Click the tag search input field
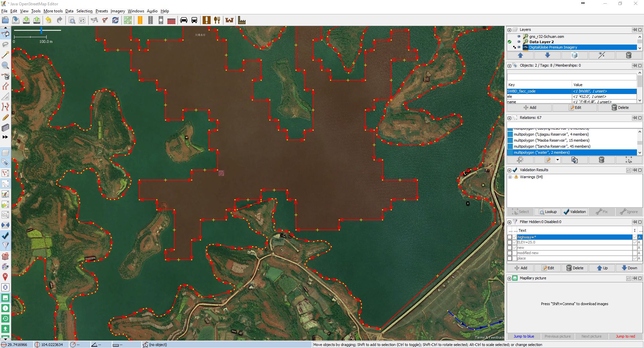This screenshot has height=348, width=644. 572,77
